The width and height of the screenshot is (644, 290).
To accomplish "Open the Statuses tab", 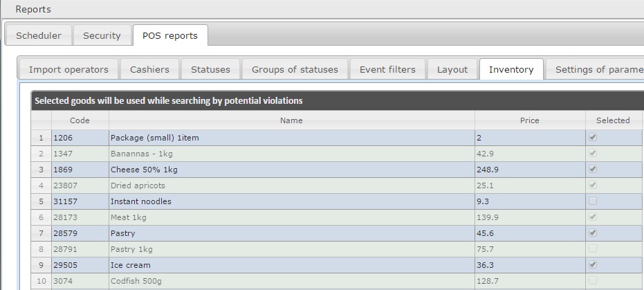I will [x=210, y=69].
